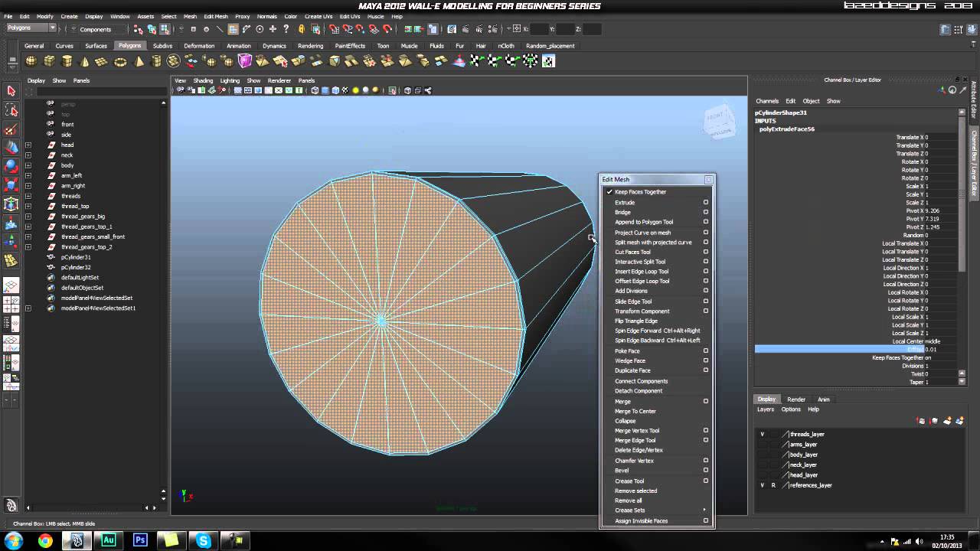The width and height of the screenshot is (980, 551).
Task: Choose the Soft Modification tool
Action: click(x=11, y=222)
